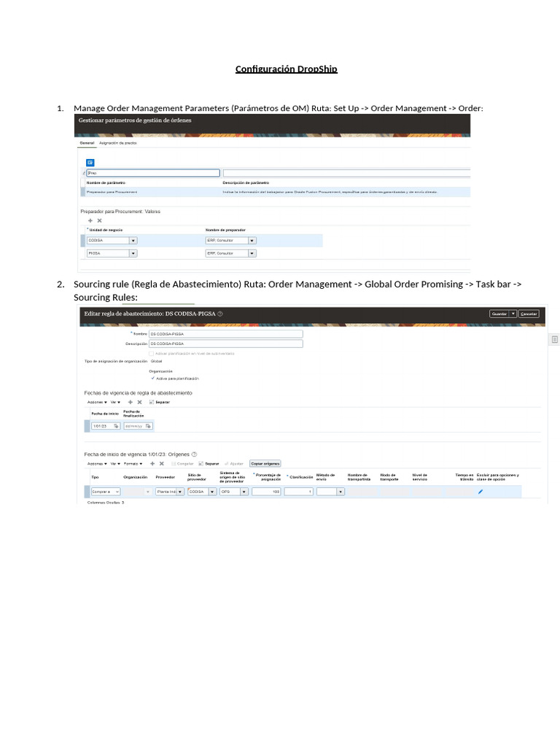Click Congelar in the Orígenes toolbar
Viewport: 560px width, 747px height.
pyautogui.click(x=182, y=463)
